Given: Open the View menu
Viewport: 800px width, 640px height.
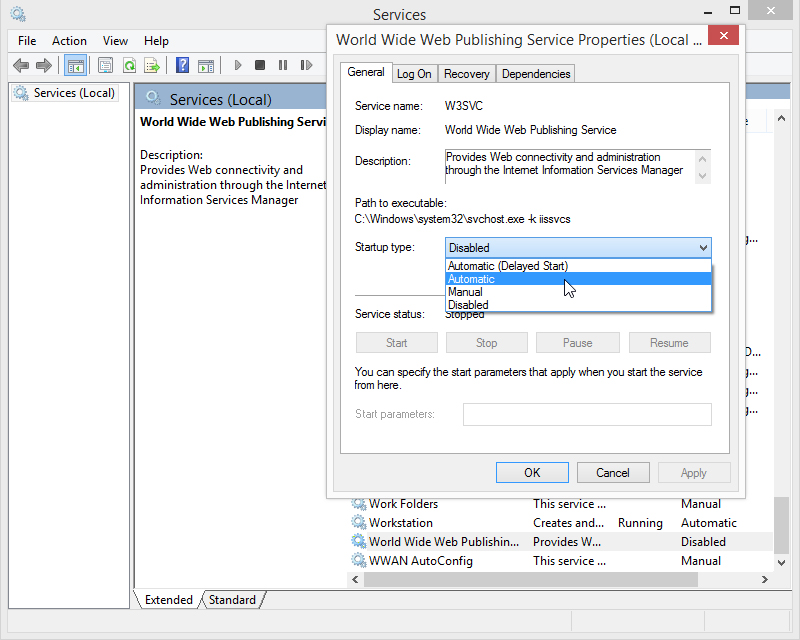Looking at the screenshot, I should [115, 41].
